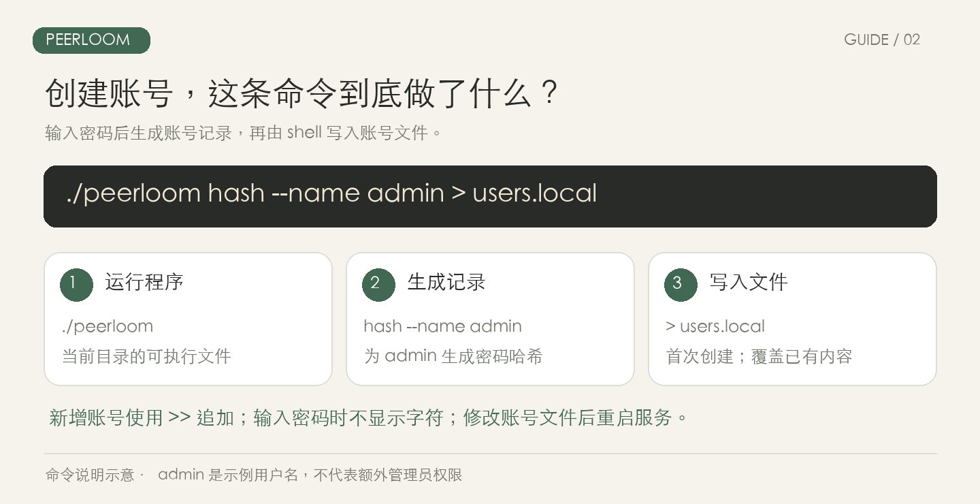980x504 pixels.
Task: Click the subtitle starting with "输入密码后生成账号记录"
Action: click(244, 132)
